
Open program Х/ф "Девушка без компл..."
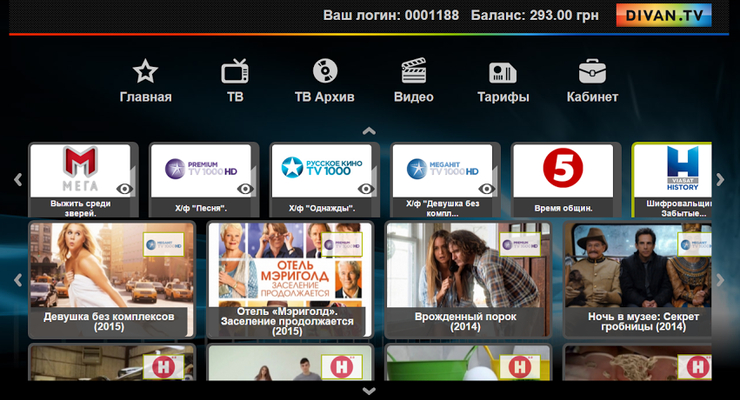click(x=443, y=208)
